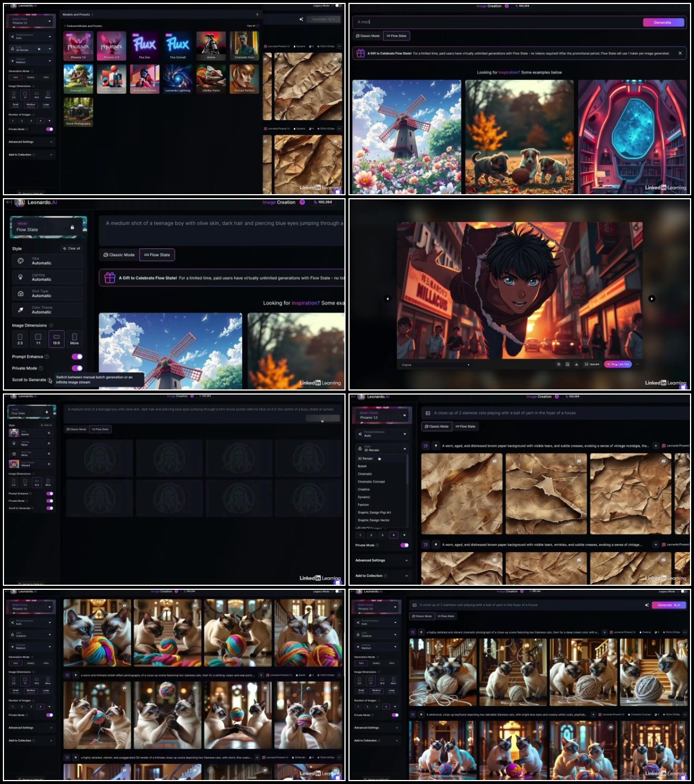Go to next image in the anime boy viewer
This screenshot has width=694, height=784.
point(652,299)
